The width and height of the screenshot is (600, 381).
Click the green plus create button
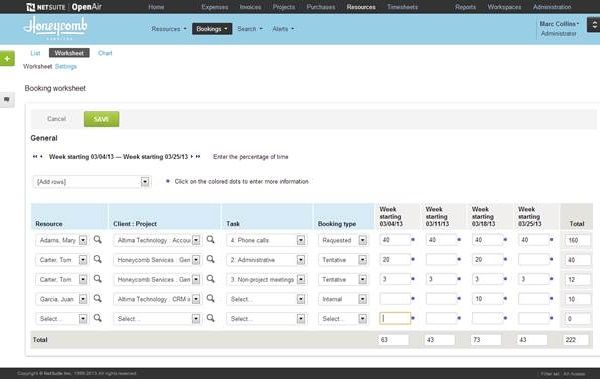click(x=7, y=59)
